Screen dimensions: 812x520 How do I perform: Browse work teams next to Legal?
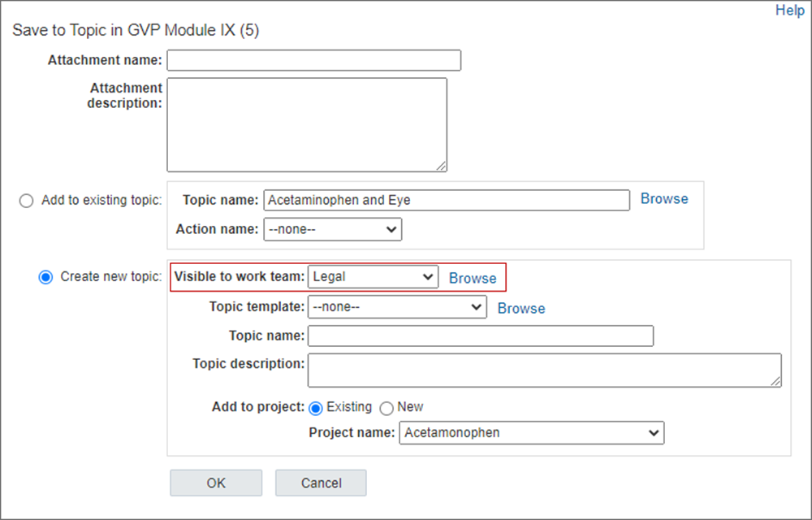tap(473, 278)
